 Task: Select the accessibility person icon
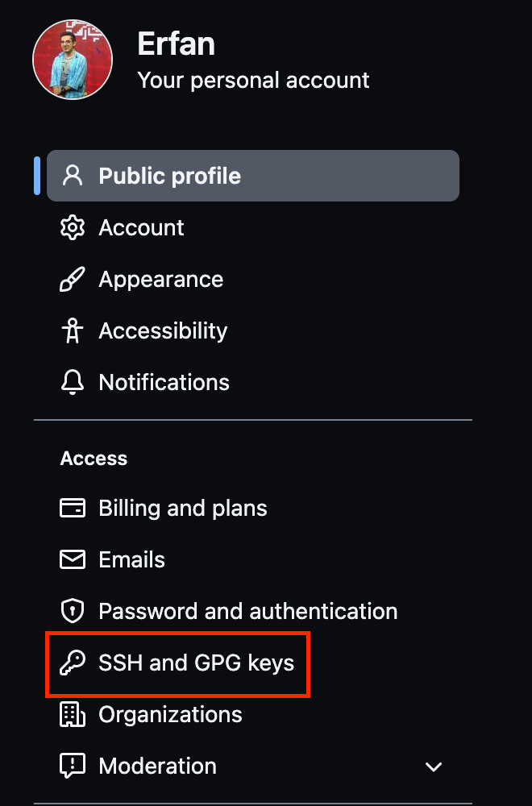click(x=72, y=330)
